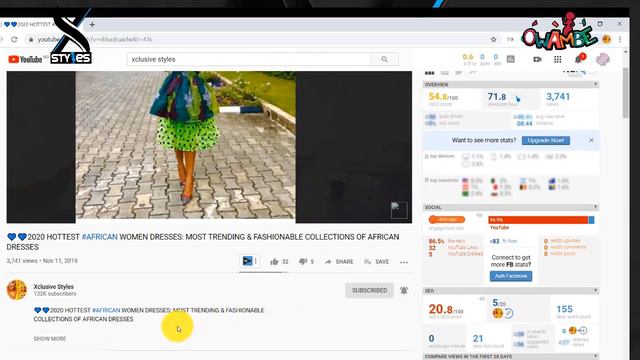Click the flag icon in the player corner
Image resolution: width=640 pixels, height=360 pixels.
[x=399, y=210]
